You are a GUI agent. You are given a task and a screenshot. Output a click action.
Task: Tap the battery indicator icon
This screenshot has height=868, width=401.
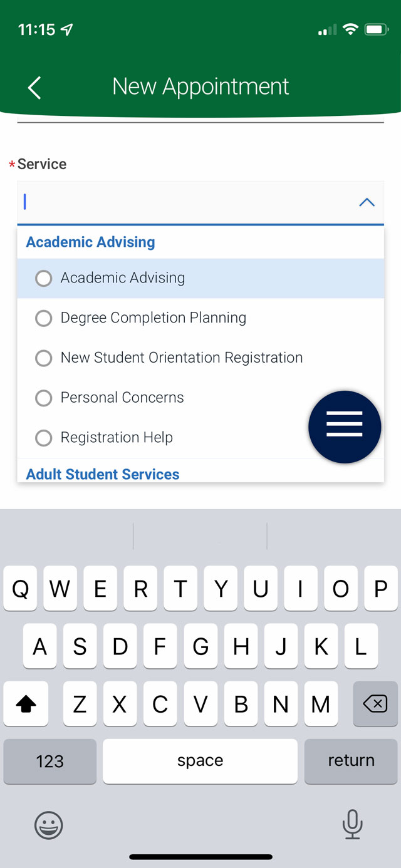(x=377, y=29)
